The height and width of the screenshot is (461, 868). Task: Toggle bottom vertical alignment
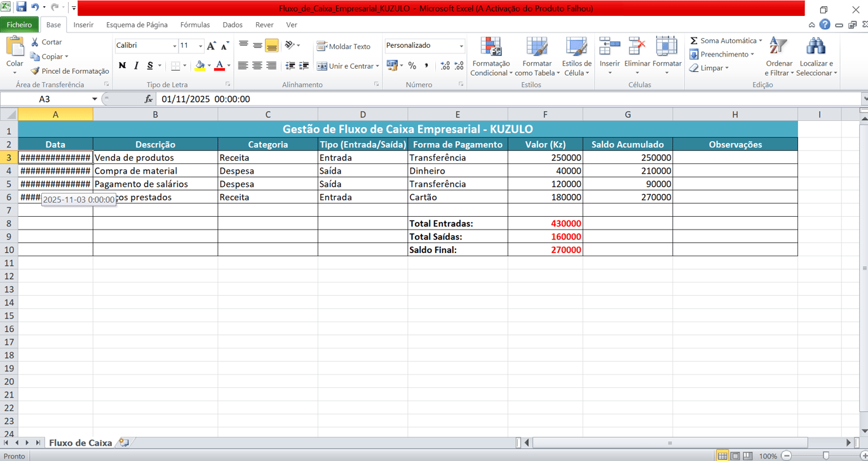pos(271,46)
